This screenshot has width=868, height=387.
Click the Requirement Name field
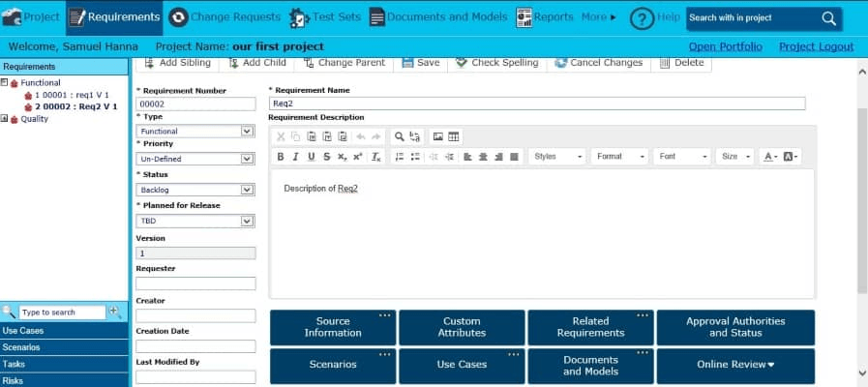coord(536,104)
